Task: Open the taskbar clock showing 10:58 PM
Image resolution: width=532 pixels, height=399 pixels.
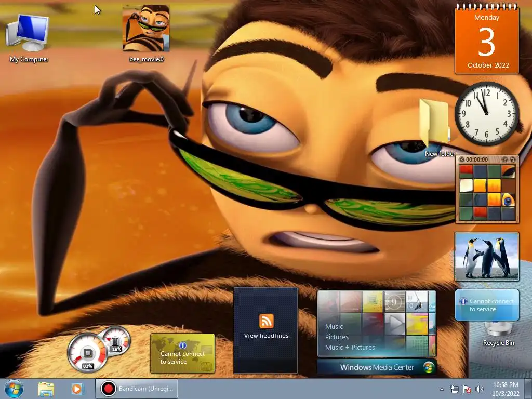Action: tap(506, 389)
